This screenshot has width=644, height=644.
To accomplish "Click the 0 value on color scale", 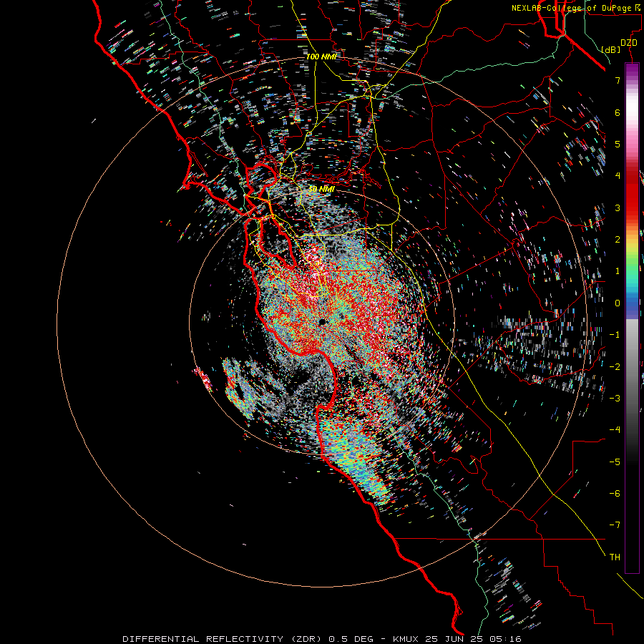I will point(618,303).
